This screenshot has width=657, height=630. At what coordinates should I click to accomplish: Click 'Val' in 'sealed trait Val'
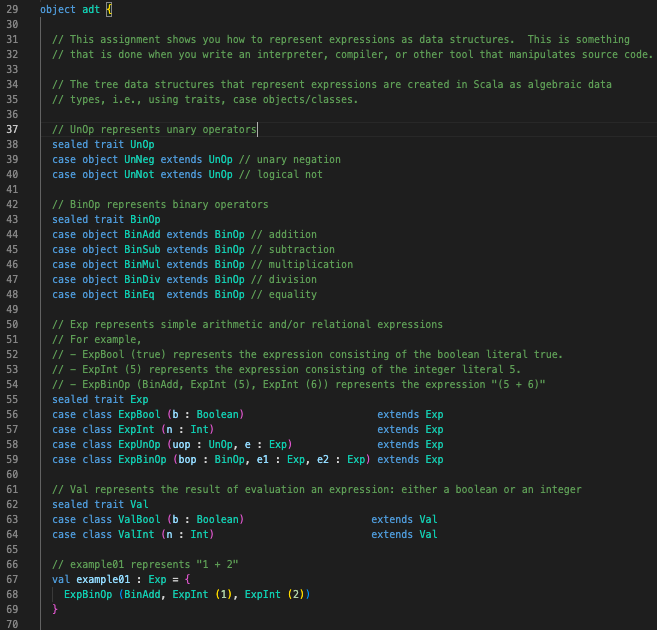tap(139, 504)
